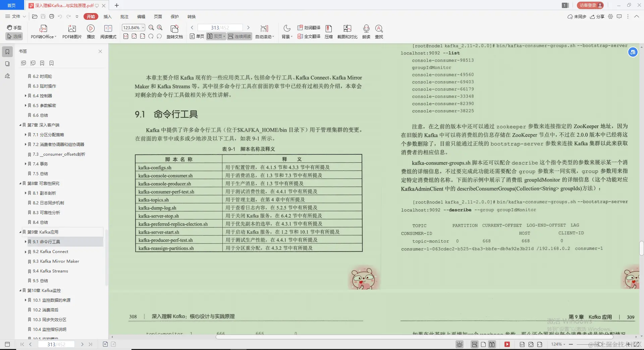Toggle night mode with the moon icon
644x350 pixels.
click(286, 28)
